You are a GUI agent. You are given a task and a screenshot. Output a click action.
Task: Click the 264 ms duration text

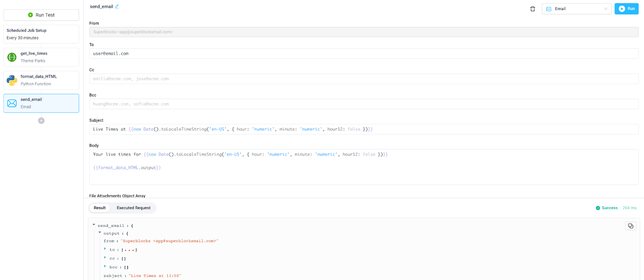pos(630,208)
